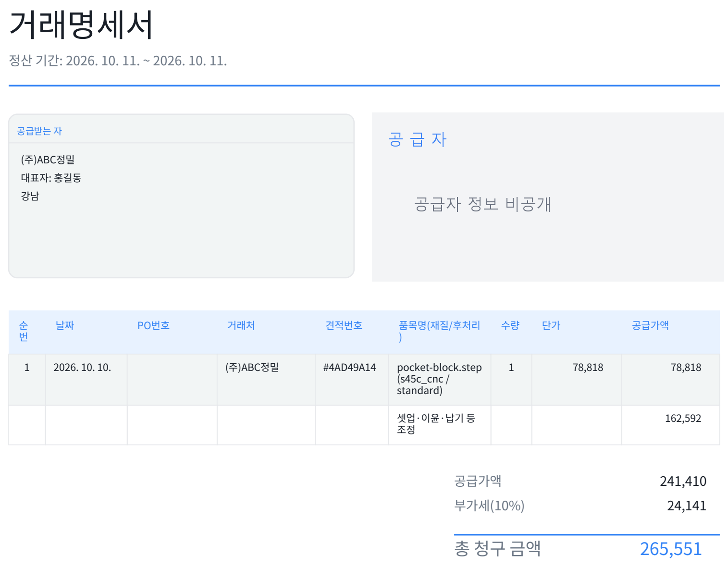The height and width of the screenshot is (568, 728).
Task: Click the subtotal value 241,410
Action: [x=683, y=481]
